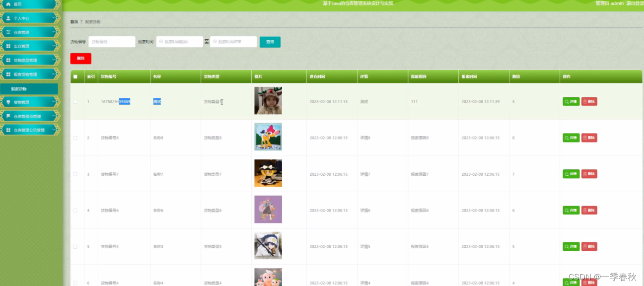Check the checkbox for row 货物编号8
Image resolution: width=644 pixels, height=286 pixels.
(x=75, y=138)
